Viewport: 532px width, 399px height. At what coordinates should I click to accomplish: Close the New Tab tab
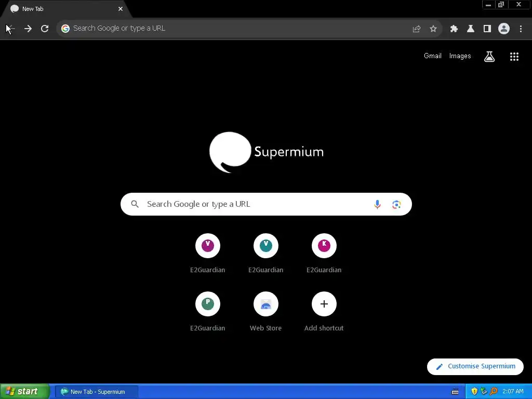(121, 9)
